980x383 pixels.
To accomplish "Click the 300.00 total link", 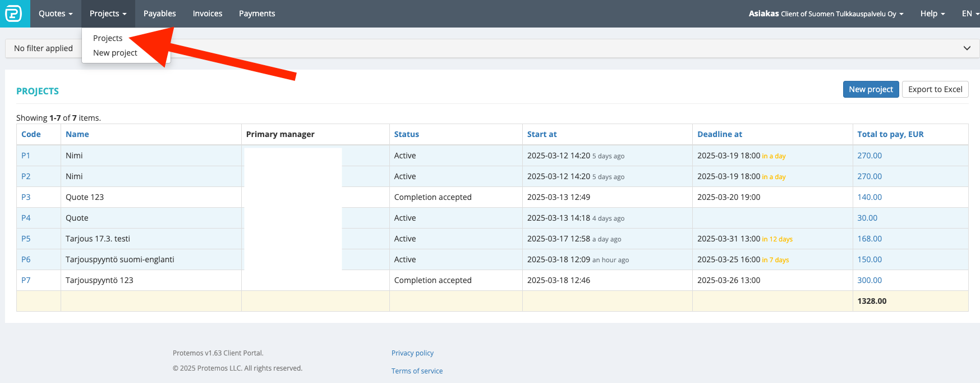I will click(869, 280).
